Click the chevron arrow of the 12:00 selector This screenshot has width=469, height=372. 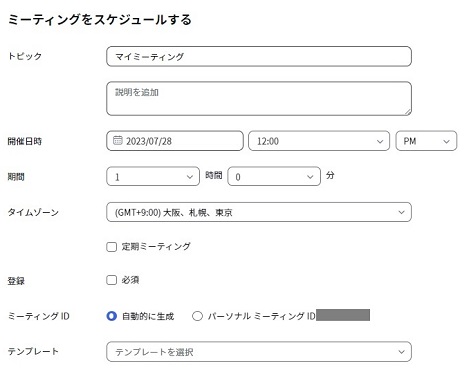coord(380,141)
